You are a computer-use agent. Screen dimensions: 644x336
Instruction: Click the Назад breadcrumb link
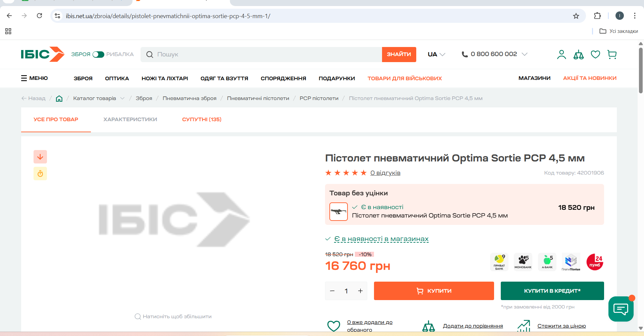pos(34,98)
